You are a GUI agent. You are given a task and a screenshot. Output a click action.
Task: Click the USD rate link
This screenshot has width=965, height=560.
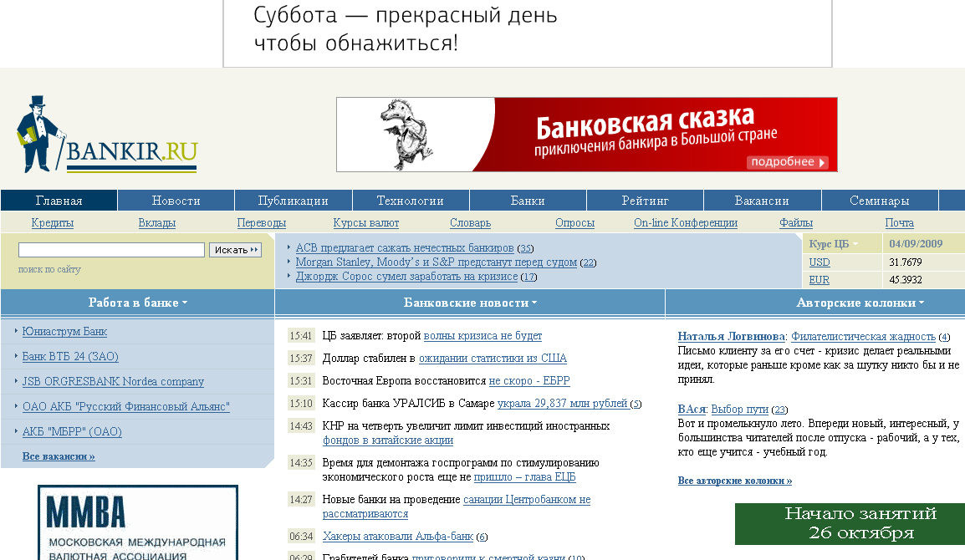tap(819, 262)
